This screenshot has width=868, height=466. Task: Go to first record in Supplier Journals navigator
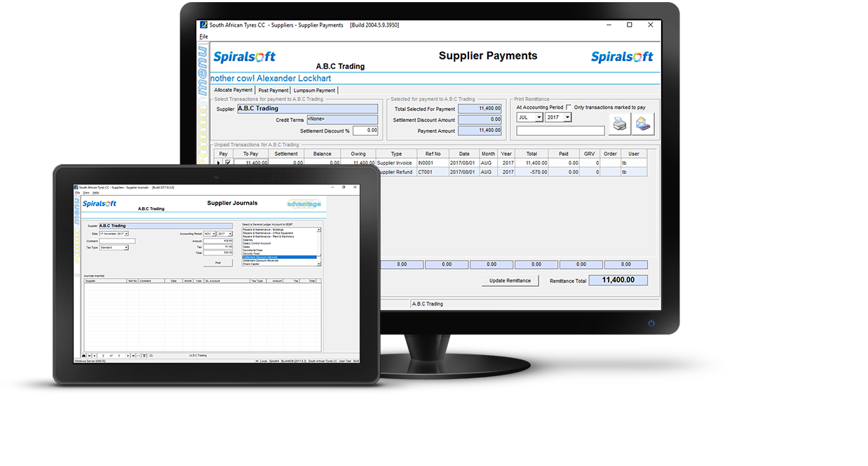click(x=89, y=355)
